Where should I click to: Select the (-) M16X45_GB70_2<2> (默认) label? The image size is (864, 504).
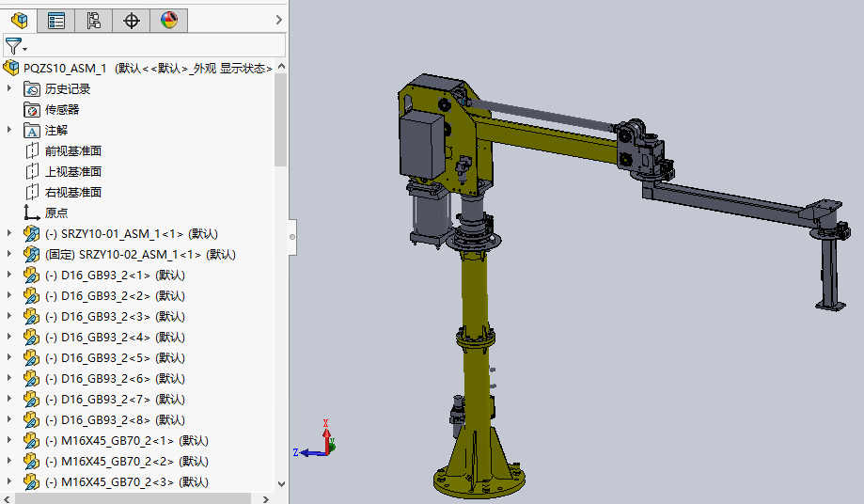(x=127, y=461)
